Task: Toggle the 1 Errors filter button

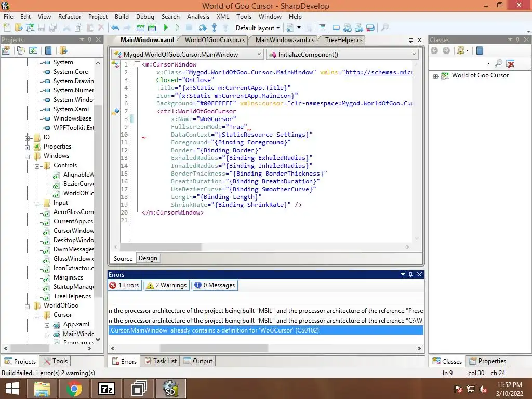Action: (125, 285)
